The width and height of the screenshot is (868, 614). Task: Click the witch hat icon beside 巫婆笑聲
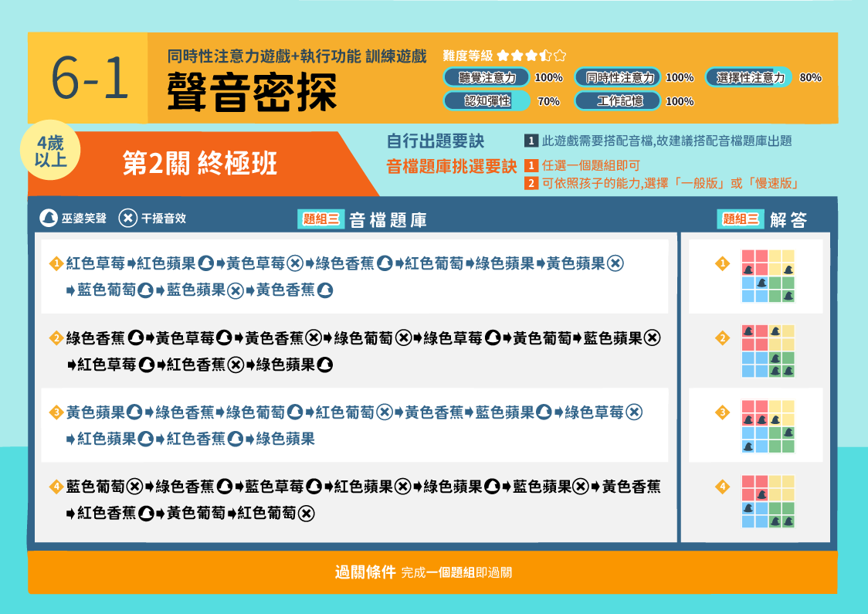pyautogui.click(x=49, y=218)
